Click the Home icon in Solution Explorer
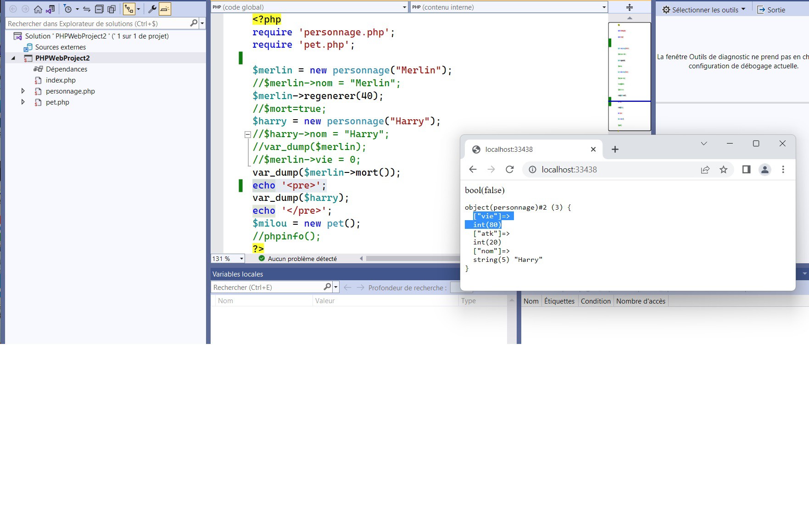 pos(38,9)
